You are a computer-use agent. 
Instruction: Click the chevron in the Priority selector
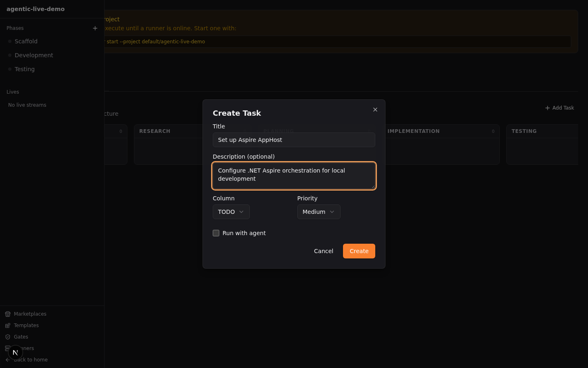point(332,212)
